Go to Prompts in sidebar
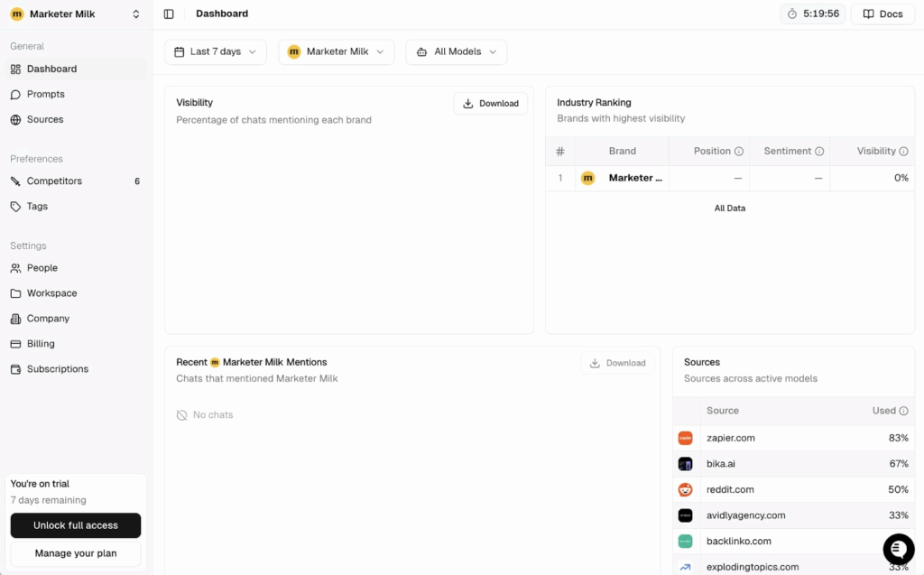Screen dimensions: 924x575 click(45, 94)
